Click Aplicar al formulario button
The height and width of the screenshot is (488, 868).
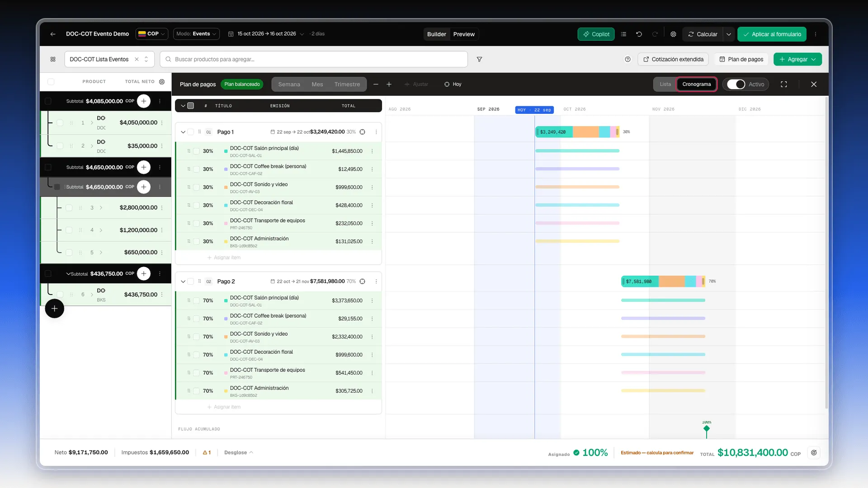coord(772,34)
